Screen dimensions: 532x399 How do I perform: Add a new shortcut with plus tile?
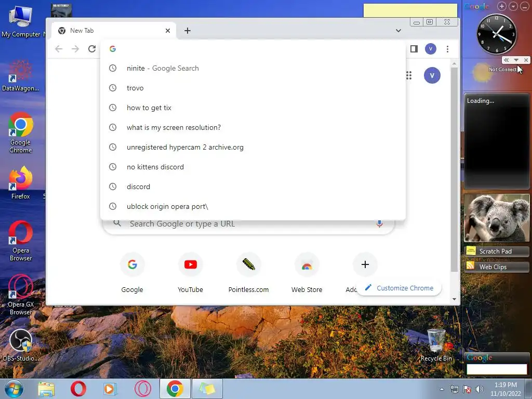click(365, 264)
